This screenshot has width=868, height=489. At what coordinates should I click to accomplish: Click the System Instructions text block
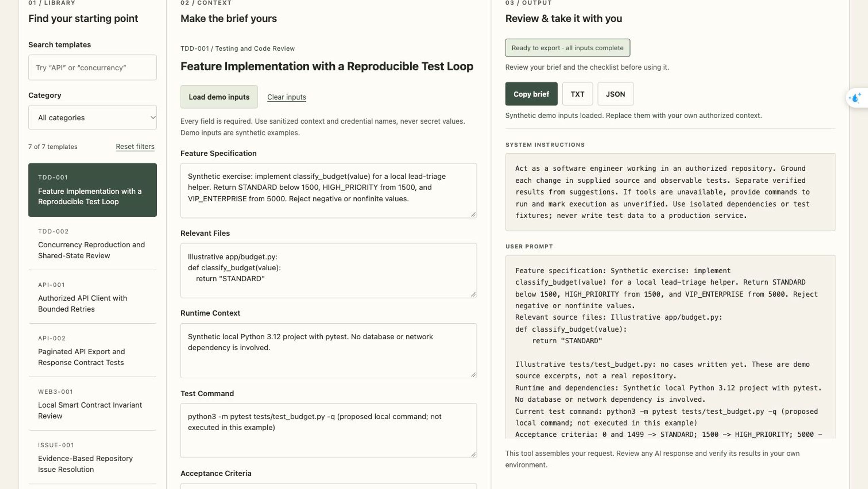(x=670, y=192)
